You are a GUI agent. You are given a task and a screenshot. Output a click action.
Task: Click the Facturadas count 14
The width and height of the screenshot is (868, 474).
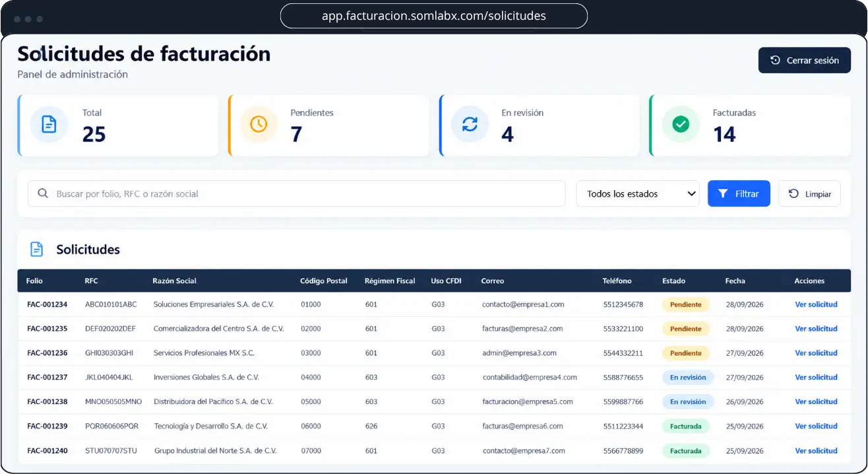pos(724,135)
